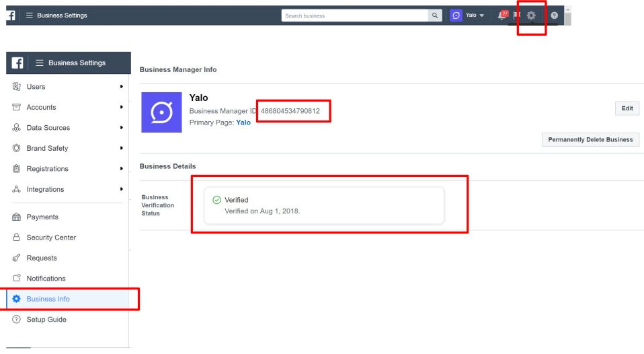Open the help question mark icon
Viewport: 644px width, 354px height.
pos(554,15)
